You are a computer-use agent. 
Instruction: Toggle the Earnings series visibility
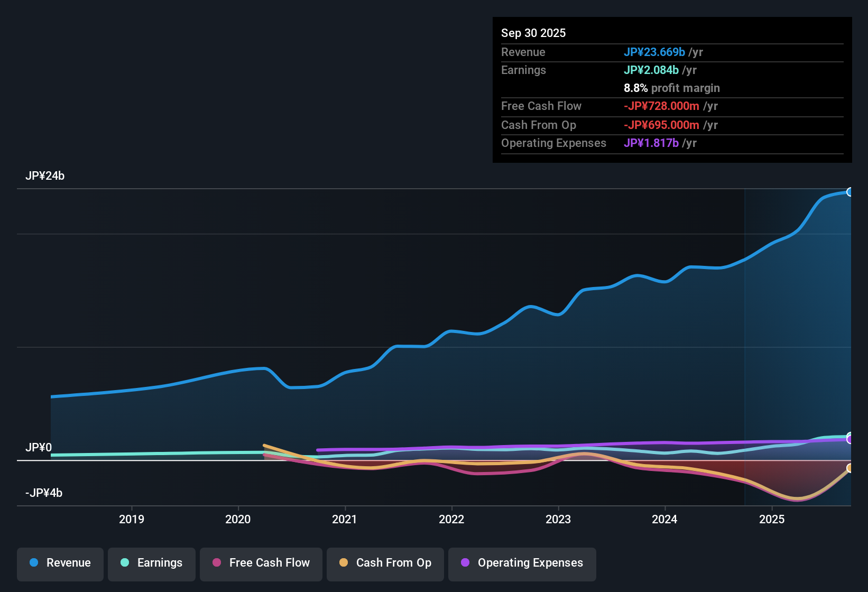coord(152,563)
